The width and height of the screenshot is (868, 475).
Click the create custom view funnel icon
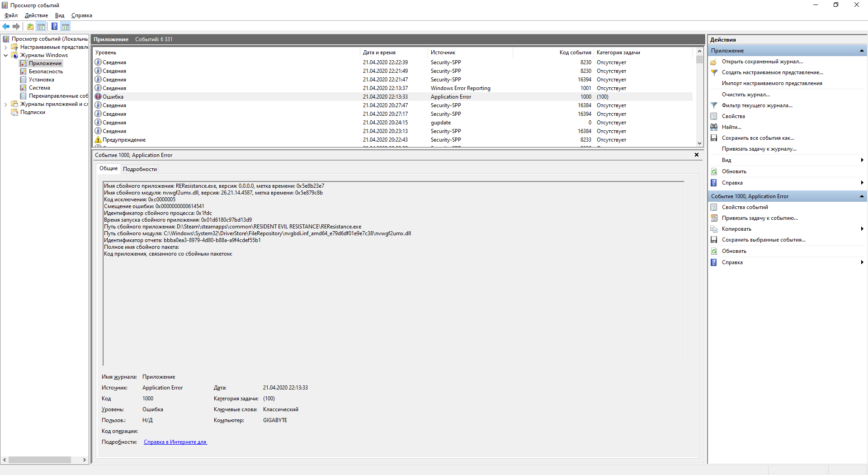(714, 72)
